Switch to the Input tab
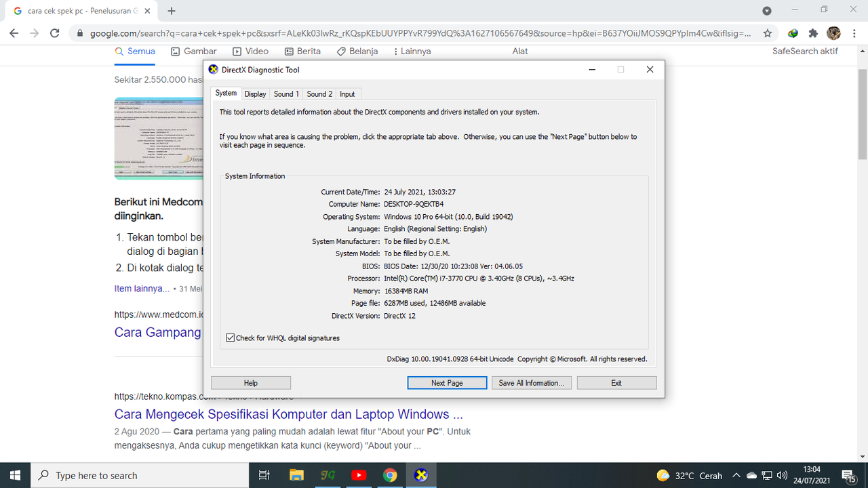Image resolution: width=868 pixels, height=488 pixels. (x=347, y=94)
